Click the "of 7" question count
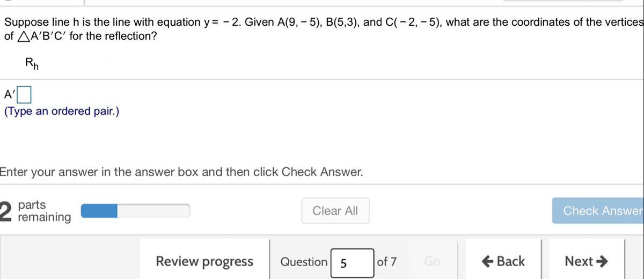This screenshot has width=644, height=279. click(387, 262)
